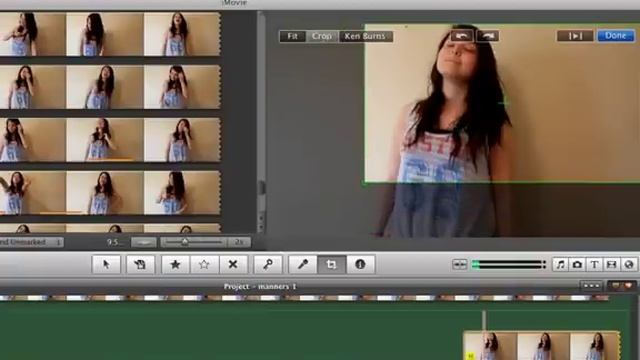Select the clip filmstrip in the project pane

click(x=542, y=346)
